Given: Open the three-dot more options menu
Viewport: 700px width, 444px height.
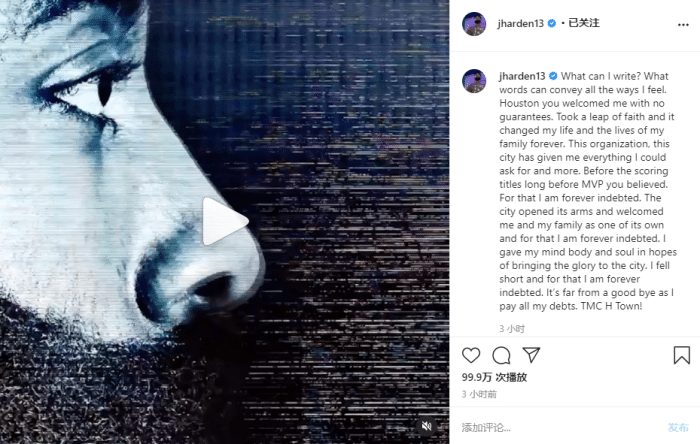Looking at the screenshot, I should coord(683,25).
